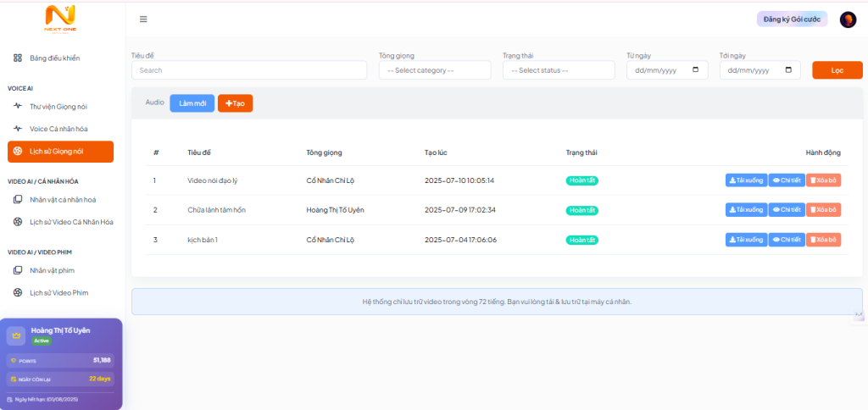Open the user profile avatar
The width and height of the screenshot is (868, 410).
[x=848, y=19]
